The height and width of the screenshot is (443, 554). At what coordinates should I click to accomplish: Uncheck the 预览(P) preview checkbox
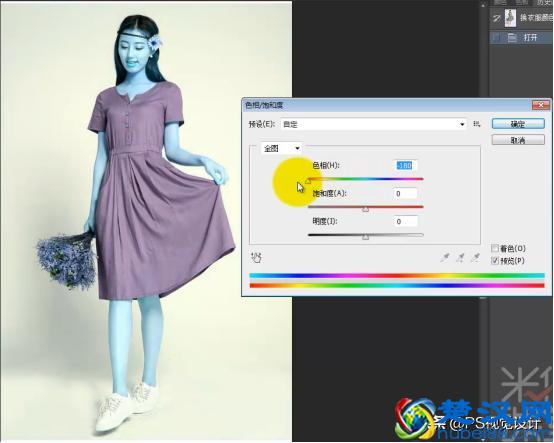click(x=495, y=261)
